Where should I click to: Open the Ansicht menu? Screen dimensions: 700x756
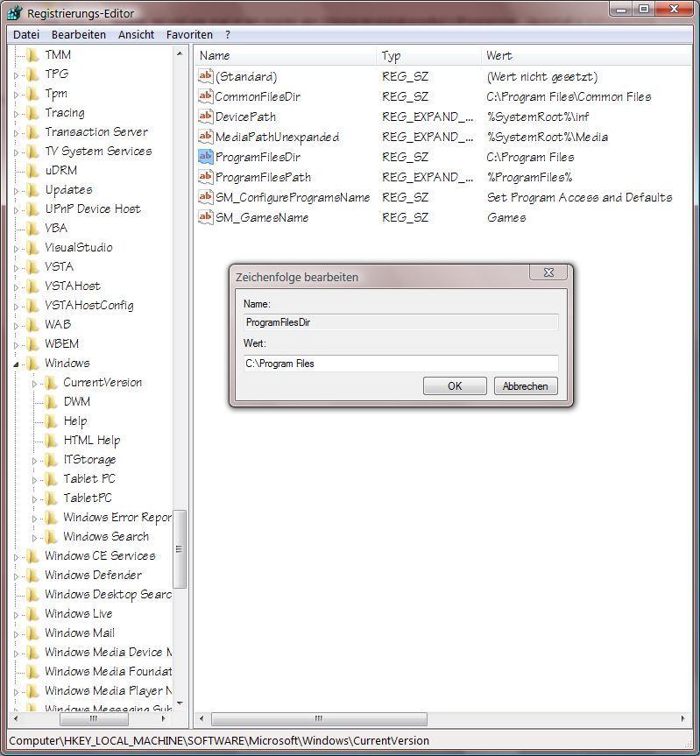point(136,35)
